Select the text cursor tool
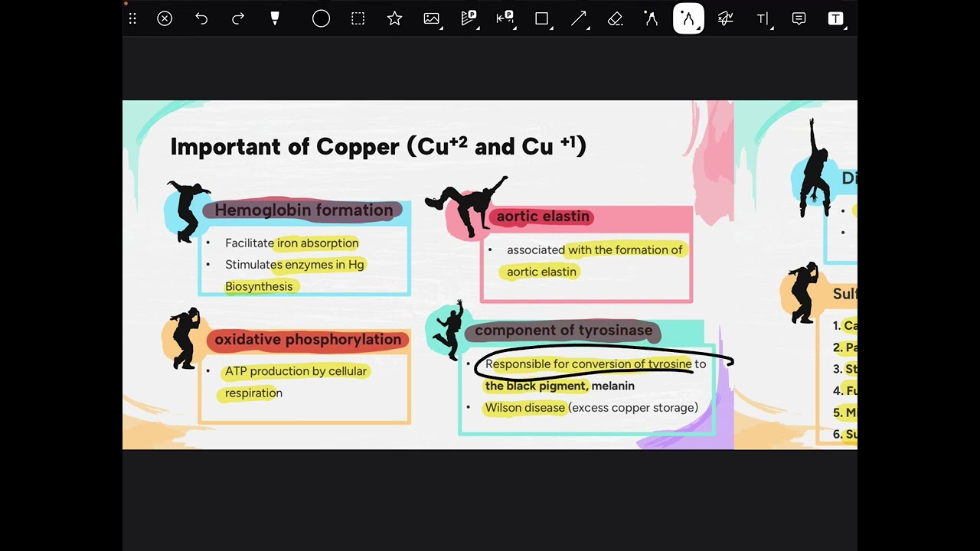 click(763, 18)
